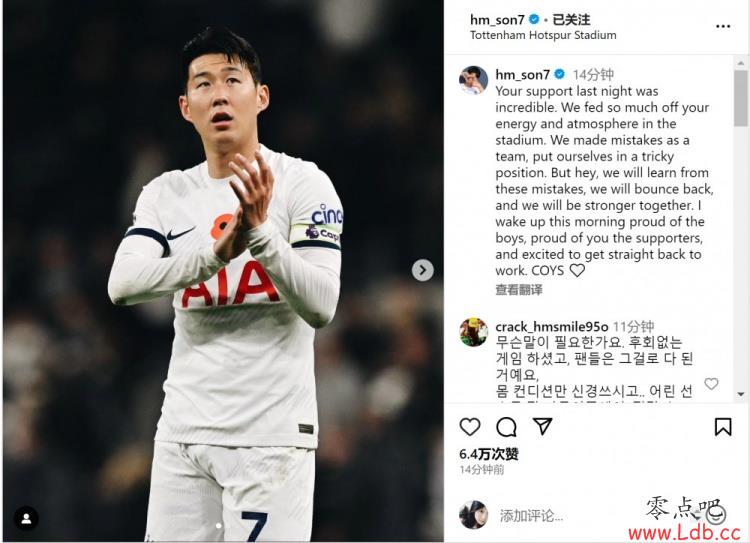Focus the 添加评论 comment input field
The image size is (750, 543).
(564, 516)
